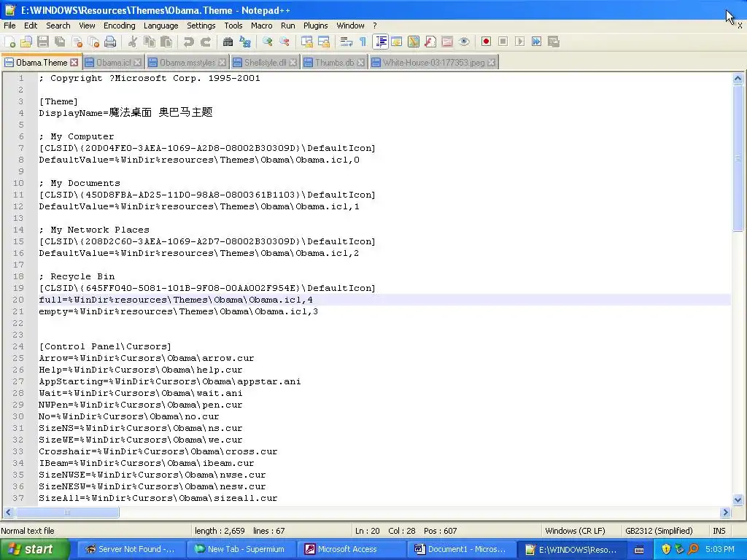Print the document using printer icon
Image resolution: width=747 pixels, height=560 pixels.
pos(111,42)
